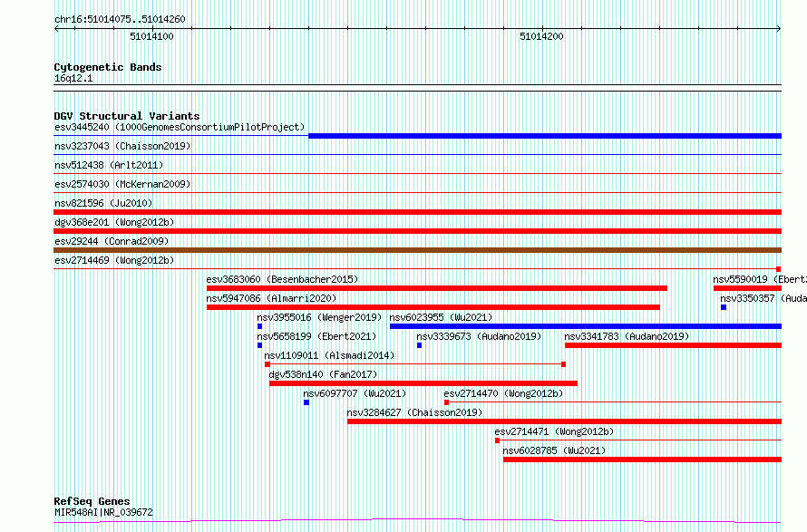Select nsv5947086 (Almarri2020) label
Screen dimensions: 807x532
(x=271, y=298)
